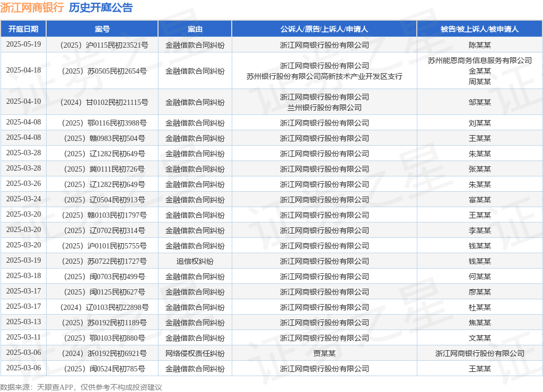543x392 pixels.
Task: Click defendant 刘某某
Action: pyautogui.click(x=479, y=123)
